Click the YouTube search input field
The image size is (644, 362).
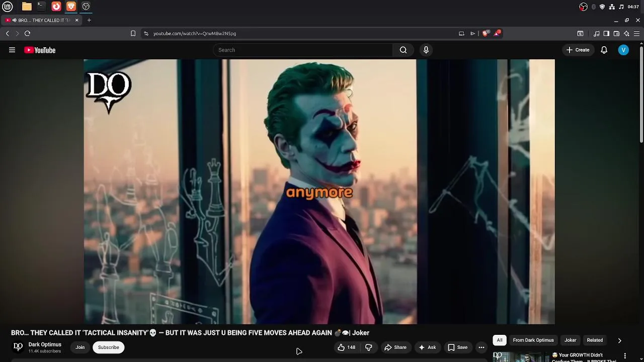point(303,50)
